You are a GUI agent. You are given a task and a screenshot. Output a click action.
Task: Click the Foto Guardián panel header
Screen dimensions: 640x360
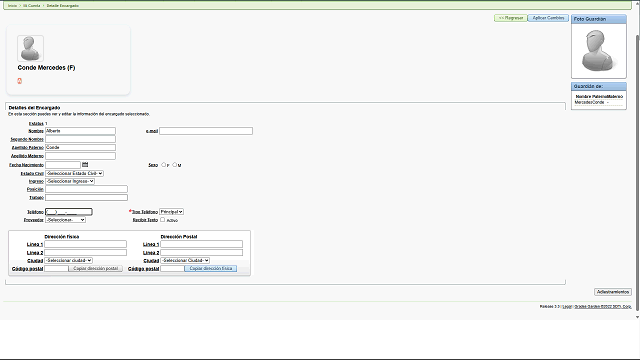coord(598,19)
